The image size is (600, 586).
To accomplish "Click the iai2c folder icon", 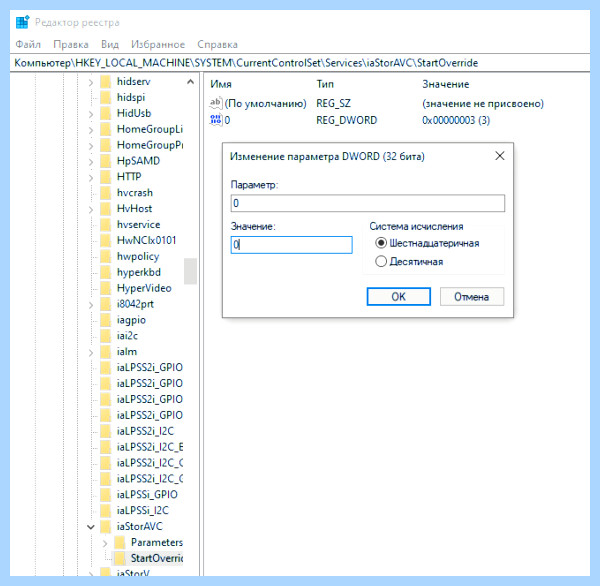I will point(106,336).
